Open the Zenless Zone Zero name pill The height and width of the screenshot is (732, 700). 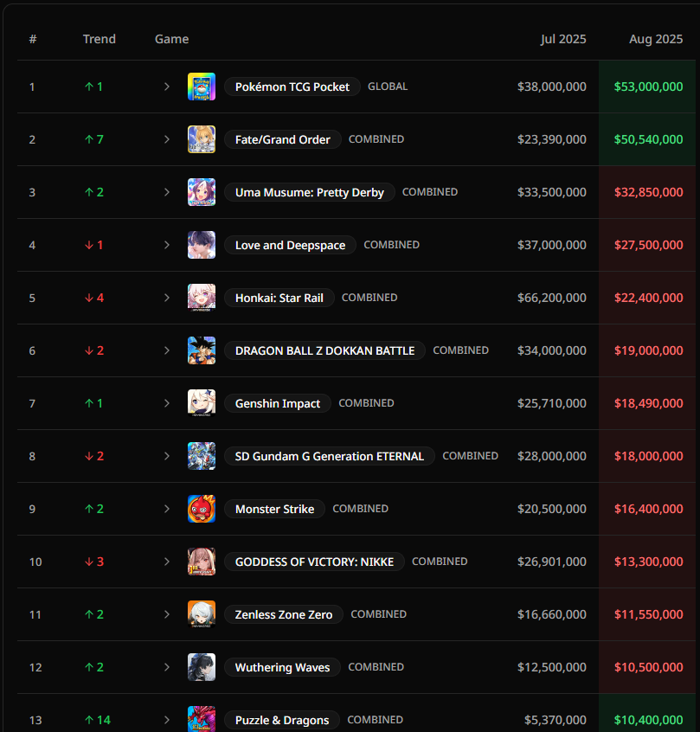(x=284, y=613)
